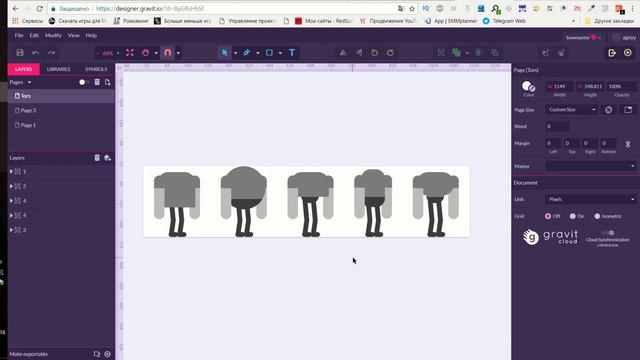The image size is (640, 360).
Task: Click the Bleed input field
Action: 557,127
